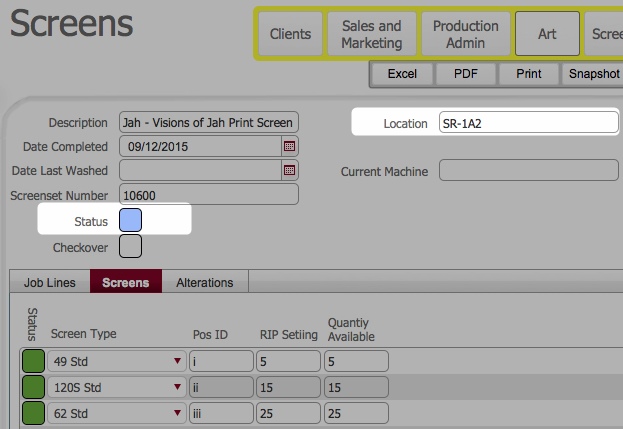The image size is (623, 429).
Task: Click green status indicator for 120S Std row
Action: click(33, 386)
